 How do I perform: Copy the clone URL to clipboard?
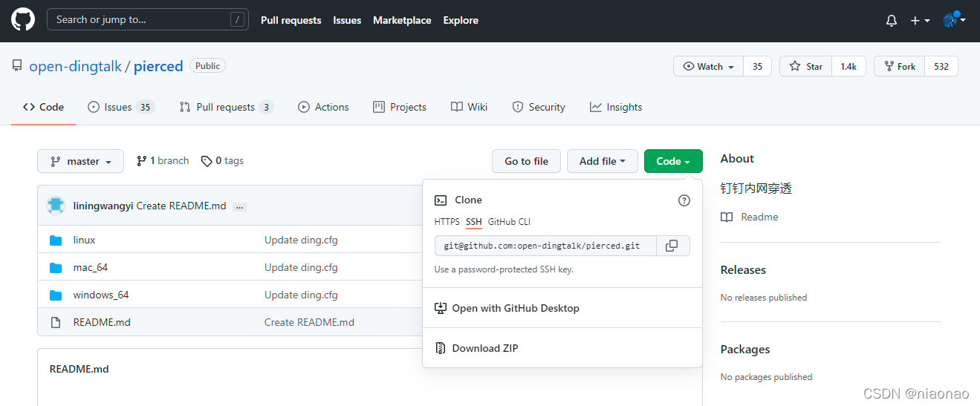[x=672, y=246]
